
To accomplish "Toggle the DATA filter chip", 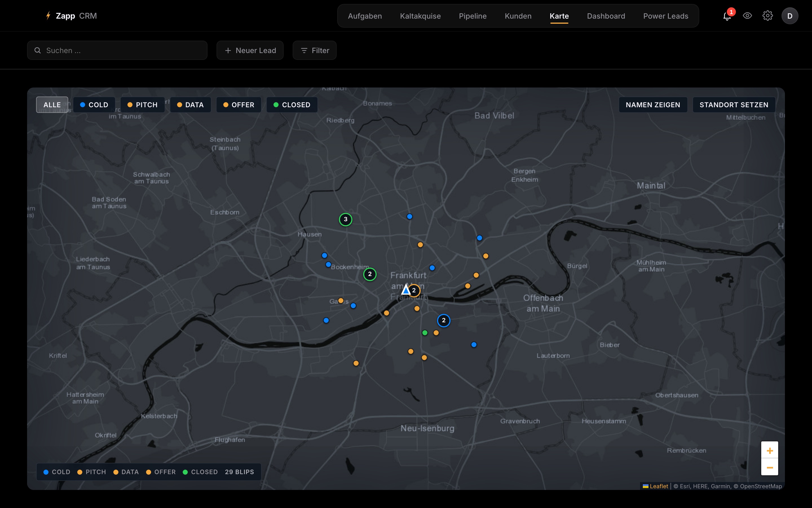I will (x=190, y=105).
